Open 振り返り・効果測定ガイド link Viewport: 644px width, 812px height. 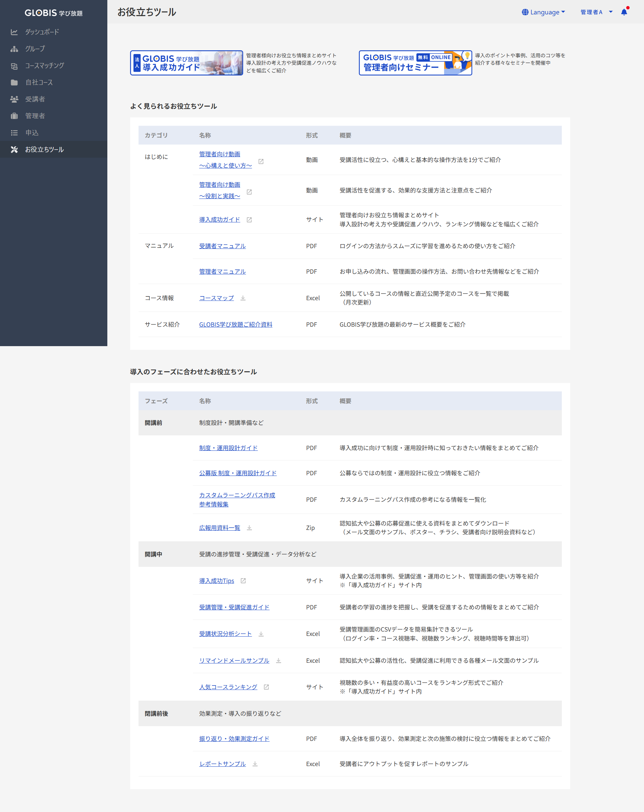[234, 739]
